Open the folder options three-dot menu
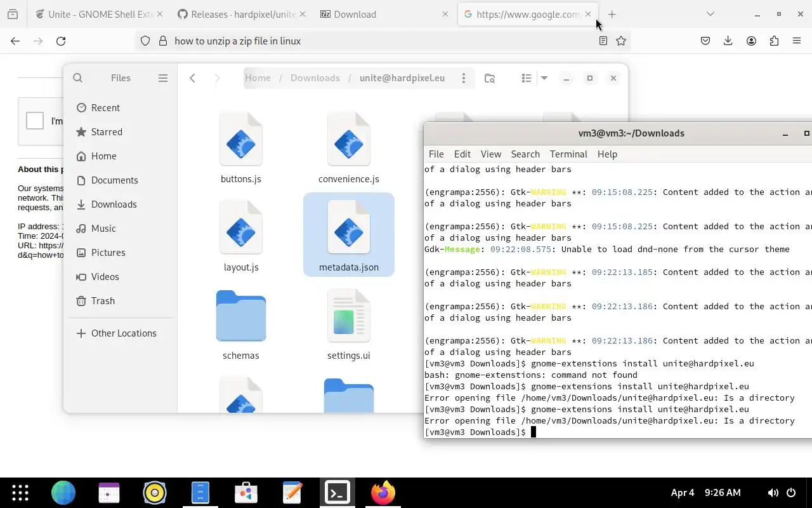 464,78
